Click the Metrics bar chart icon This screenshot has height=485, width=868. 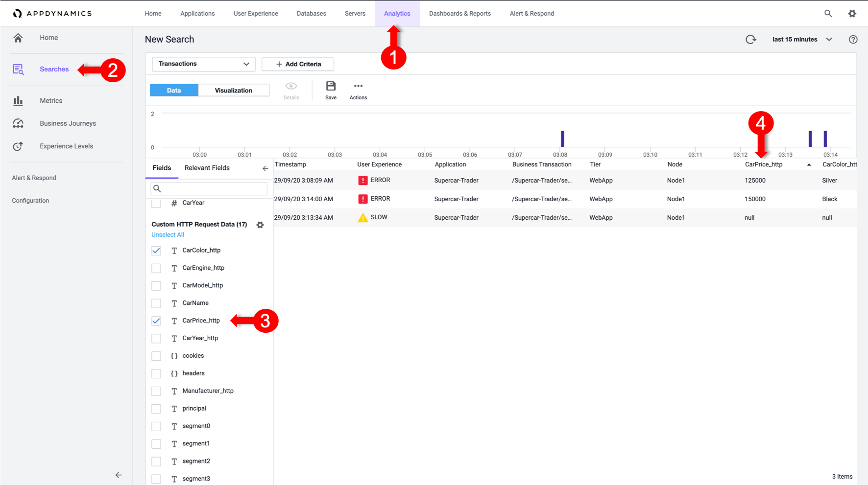18,101
